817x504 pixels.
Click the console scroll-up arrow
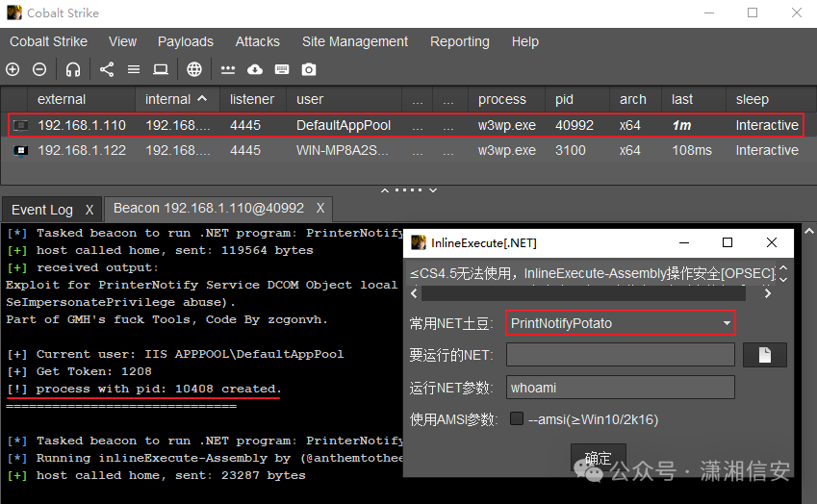(809, 231)
